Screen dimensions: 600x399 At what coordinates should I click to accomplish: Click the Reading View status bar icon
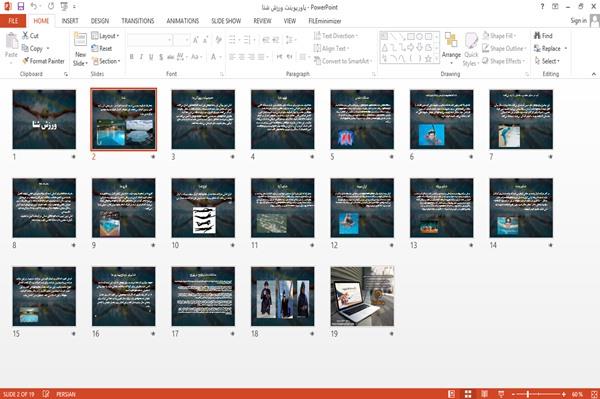[484, 394]
